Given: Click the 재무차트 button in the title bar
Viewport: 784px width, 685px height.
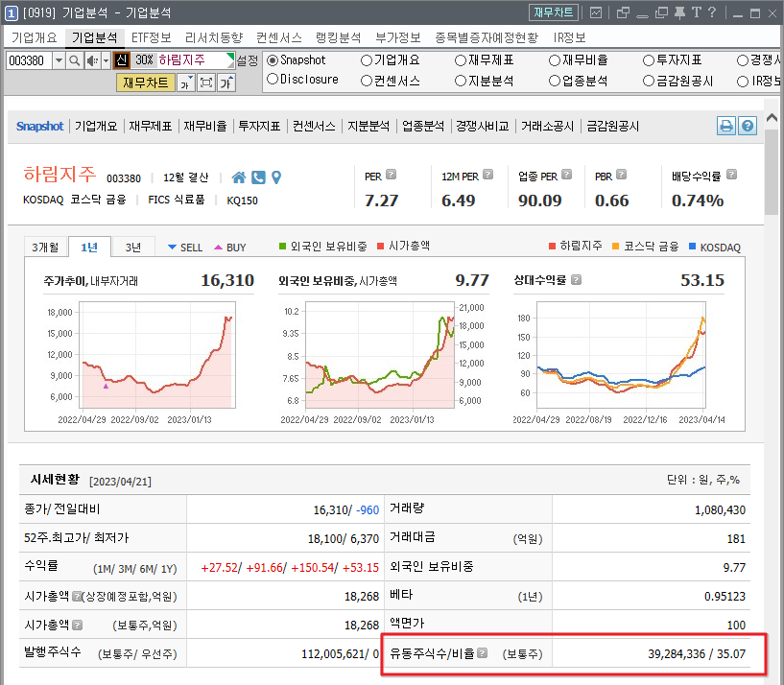Looking at the screenshot, I should pyautogui.click(x=554, y=12).
